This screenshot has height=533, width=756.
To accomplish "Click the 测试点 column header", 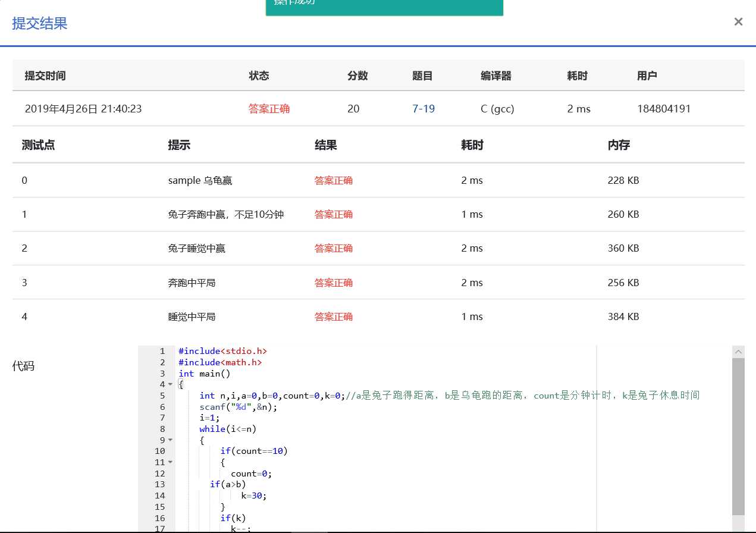I will coord(38,145).
